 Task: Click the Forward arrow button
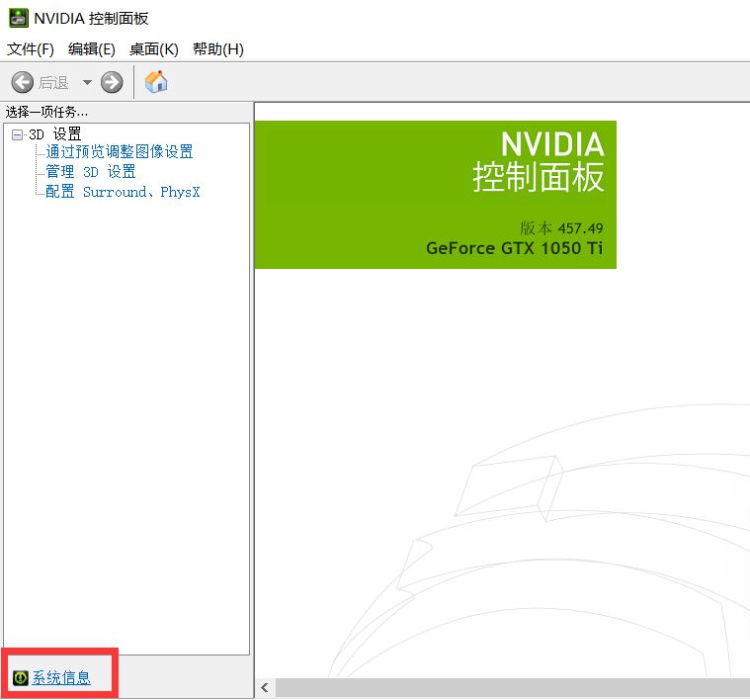pyautogui.click(x=112, y=82)
